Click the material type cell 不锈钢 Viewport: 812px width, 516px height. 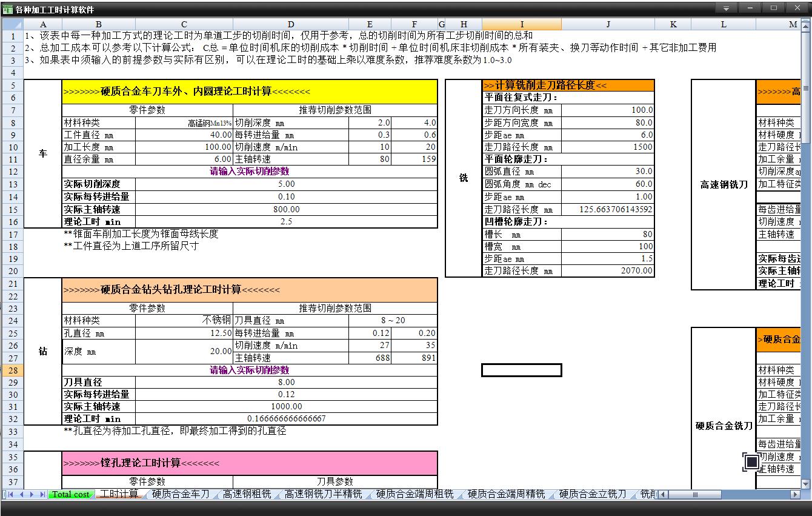[184, 320]
